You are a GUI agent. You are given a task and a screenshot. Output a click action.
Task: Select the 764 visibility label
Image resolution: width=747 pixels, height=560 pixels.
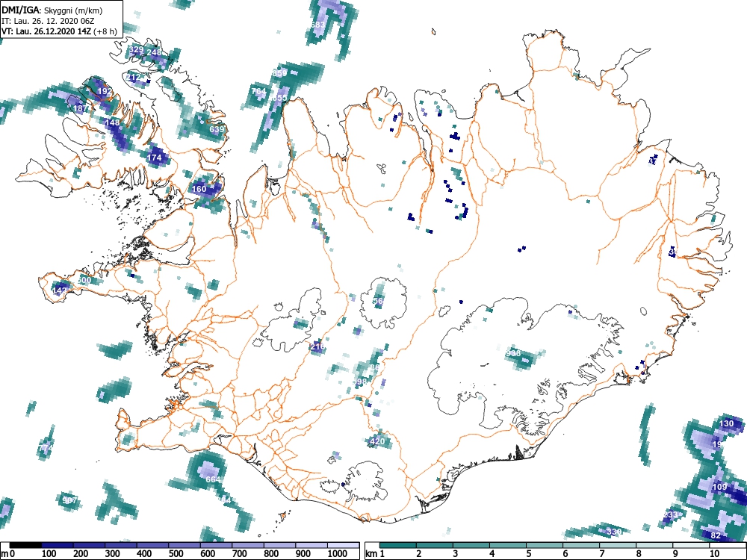coord(258,91)
